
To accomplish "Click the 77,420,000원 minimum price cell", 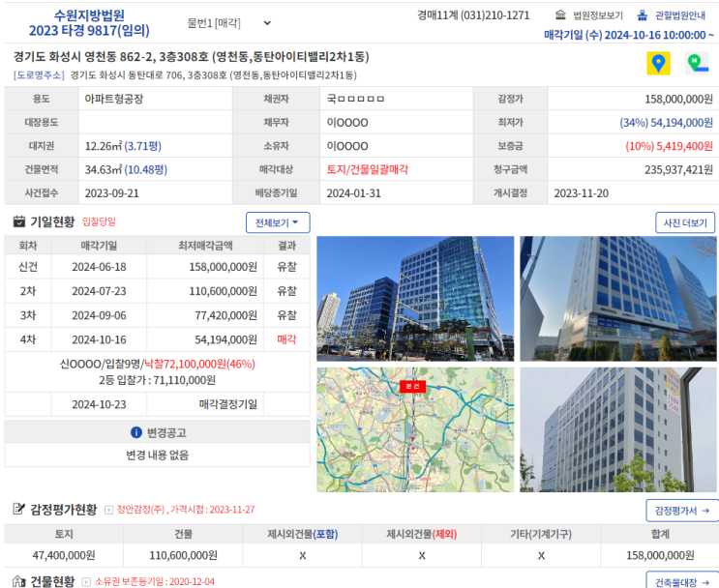I will pyautogui.click(x=205, y=315).
